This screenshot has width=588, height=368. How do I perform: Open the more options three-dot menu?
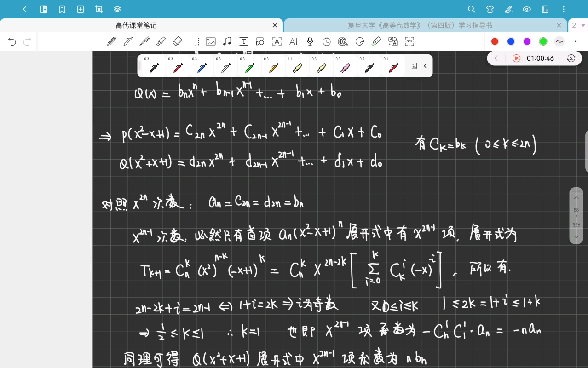pyautogui.click(x=564, y=9)
